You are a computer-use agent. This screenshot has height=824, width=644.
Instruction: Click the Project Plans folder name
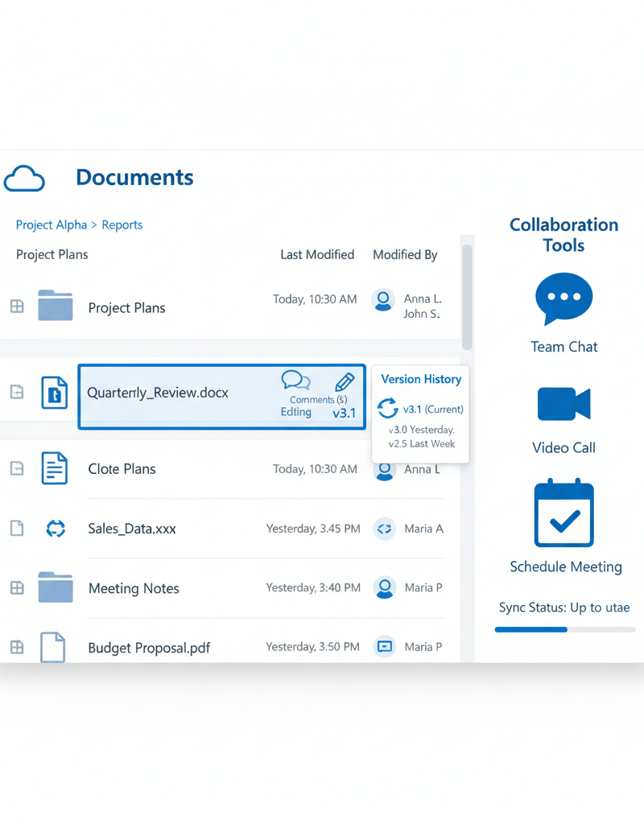tap(126, 308)
